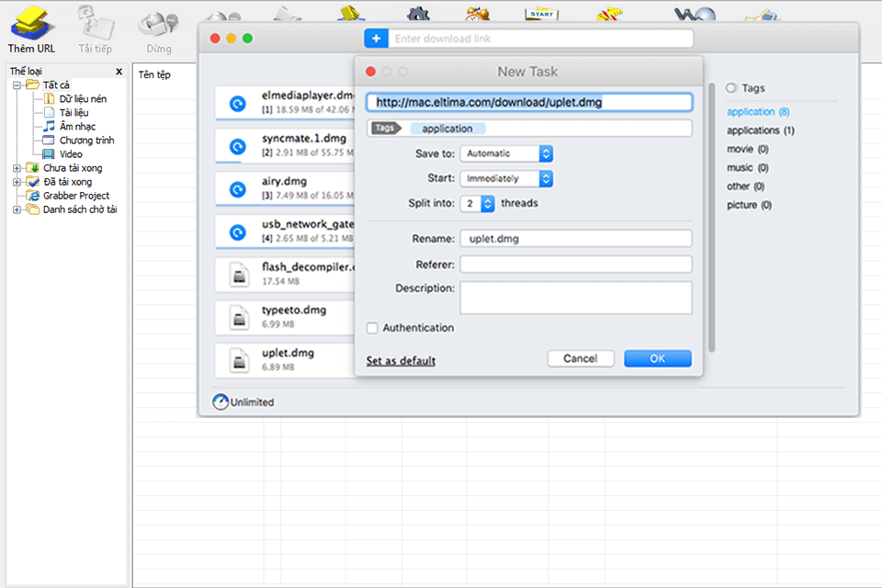Enable the Authentication checkbox
The width and height of the screenshot is (882, 588).
coord(373,328)
